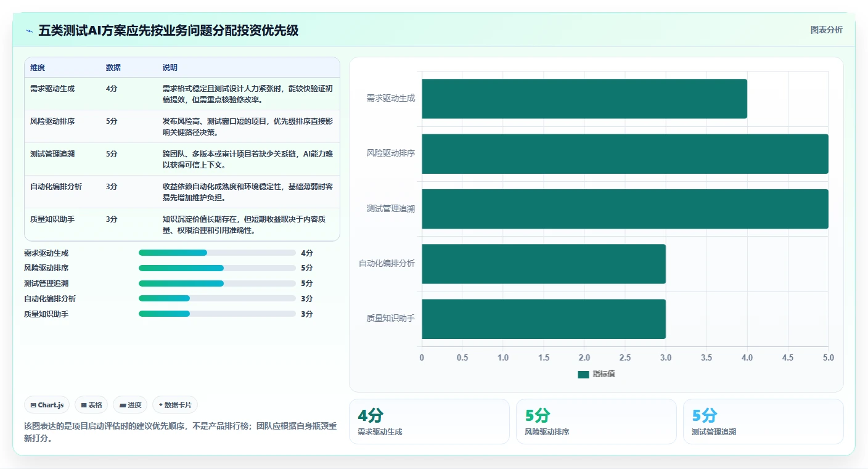Click the 需求驱动生成 chart bar
This screenshot has height=469, width=868.
click(x=584, y=99)
